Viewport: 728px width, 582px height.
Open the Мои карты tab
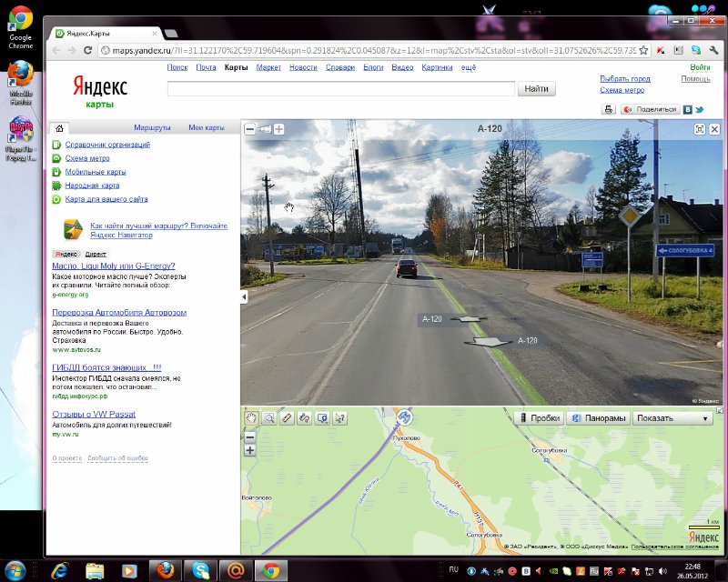click(x=207, y=127)
